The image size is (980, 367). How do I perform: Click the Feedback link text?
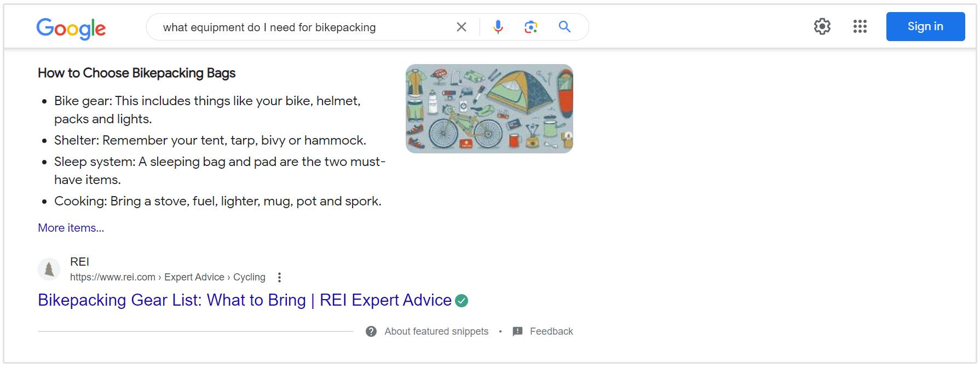coord(551,331)
